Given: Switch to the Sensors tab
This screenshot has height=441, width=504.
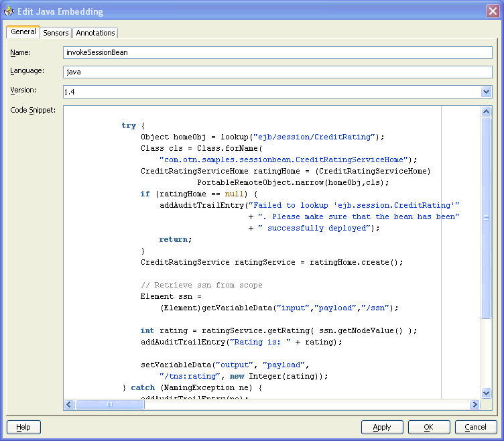Looking at the screenshot, I should pyautogui.click(x=56, y=33).
